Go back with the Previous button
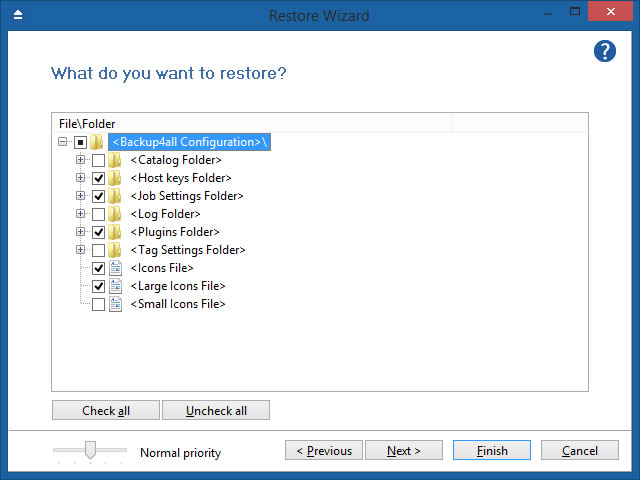 [324, 450]
